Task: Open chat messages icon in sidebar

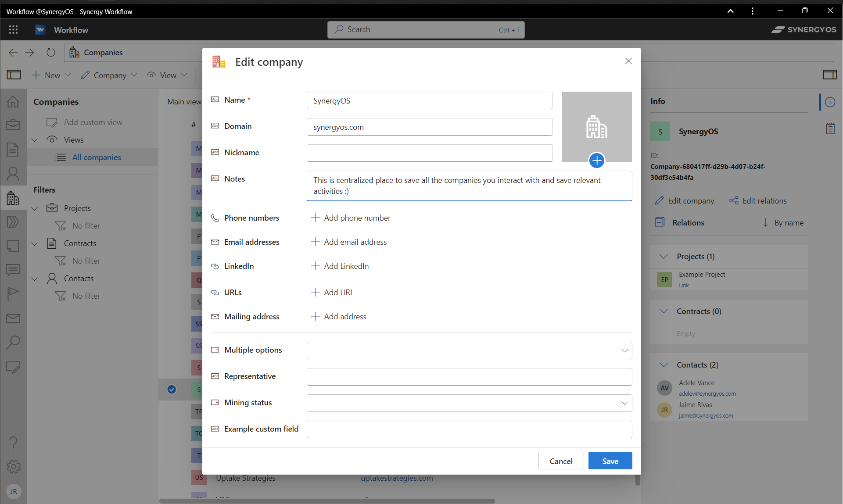Action: coord(13,270)
